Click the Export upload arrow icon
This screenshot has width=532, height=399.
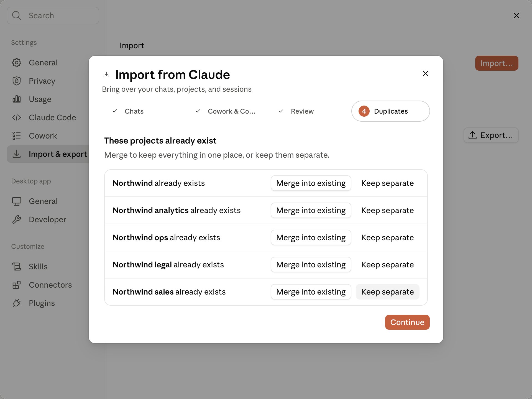(x=472, y=135)
